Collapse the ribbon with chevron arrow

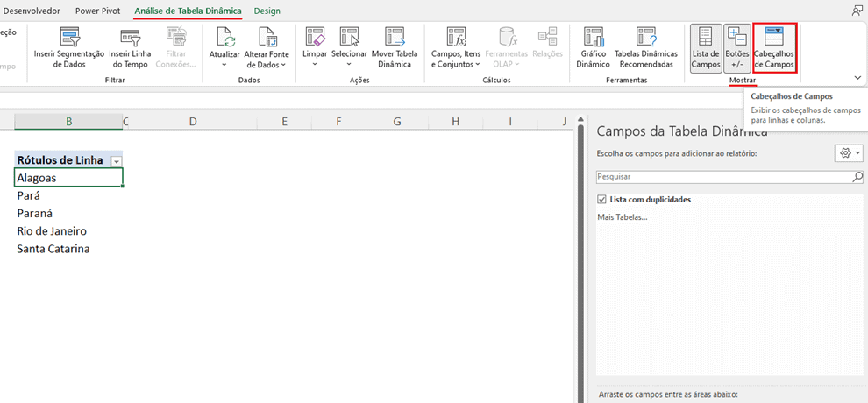point(857,78)
